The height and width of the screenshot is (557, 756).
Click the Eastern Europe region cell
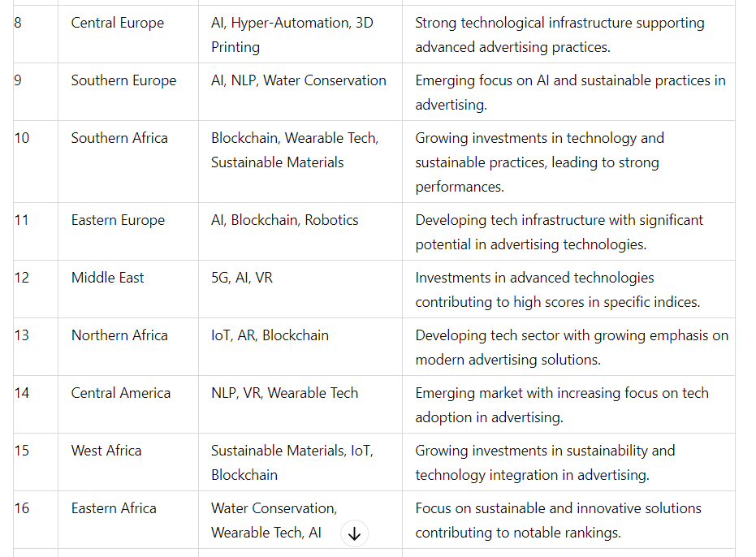[x=128, y=231]
